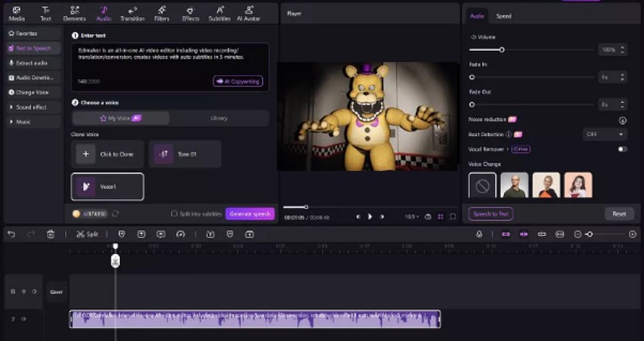Select the purple audio clip on the timeline
644x341 pixels.
pyautogui.click(x=255, y=319)
